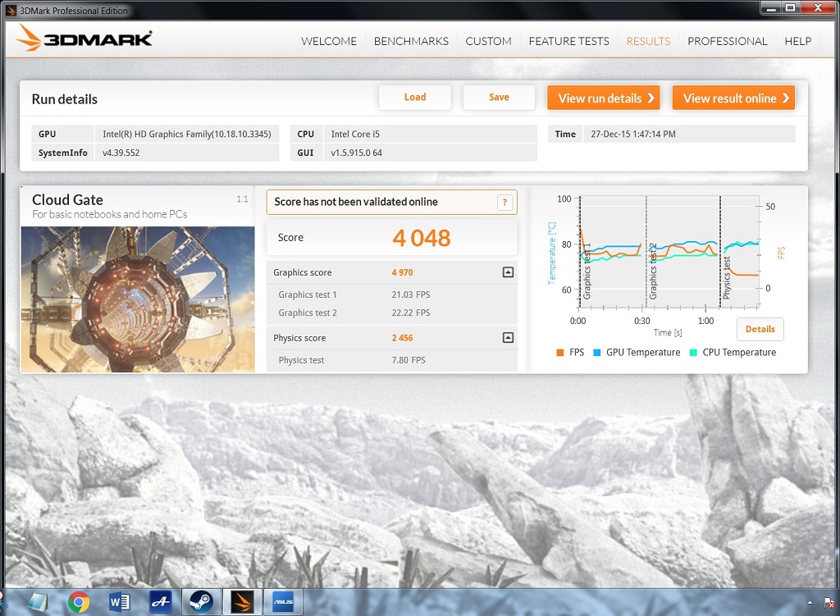Open the ASUS utility from the taskbar

pyautogui.click(x=282, y=603)
